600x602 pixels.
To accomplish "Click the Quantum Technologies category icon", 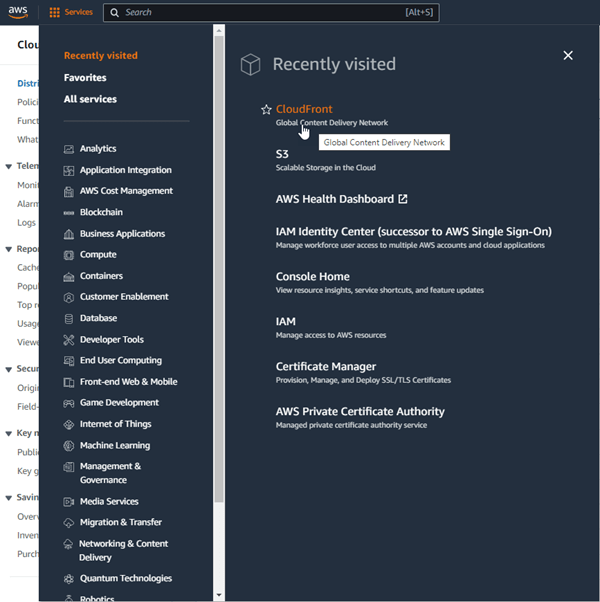I will pyautogui.click(x=69, y=579).
